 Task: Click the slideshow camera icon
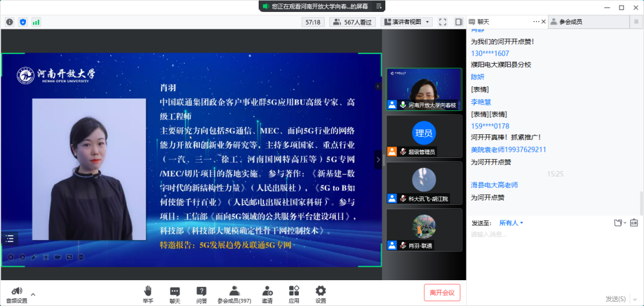pyautogui.click(x=58, y=257)
